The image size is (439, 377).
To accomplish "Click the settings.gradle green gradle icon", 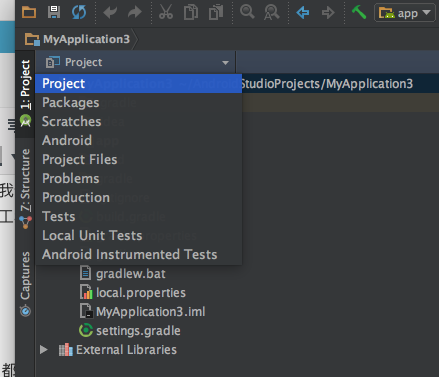I will (86, 330).
